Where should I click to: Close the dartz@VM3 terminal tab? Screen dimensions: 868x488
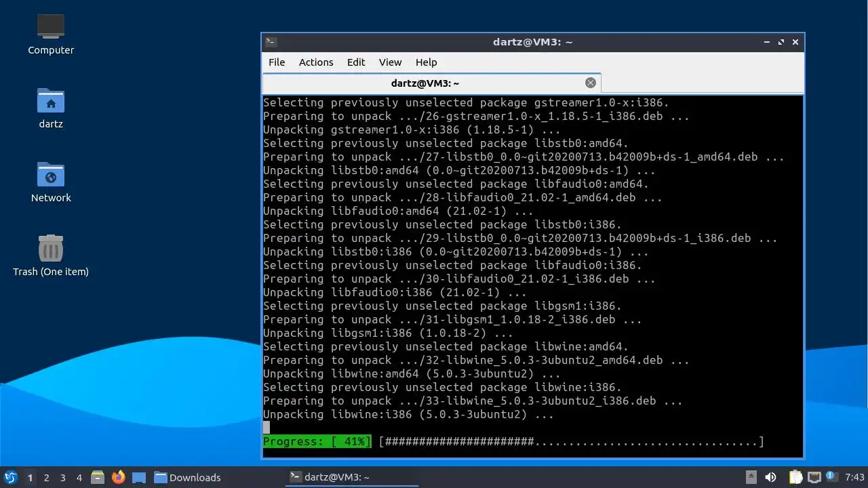coord(591,83)
